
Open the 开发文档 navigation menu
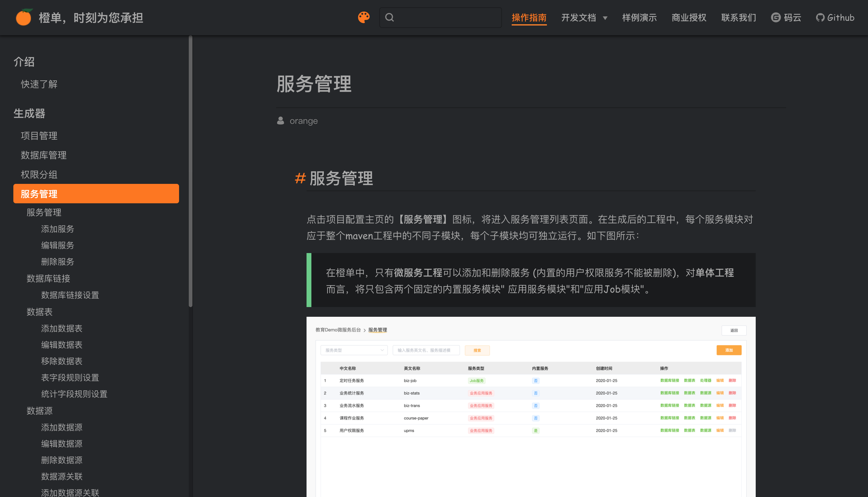[x=578, y=17]
